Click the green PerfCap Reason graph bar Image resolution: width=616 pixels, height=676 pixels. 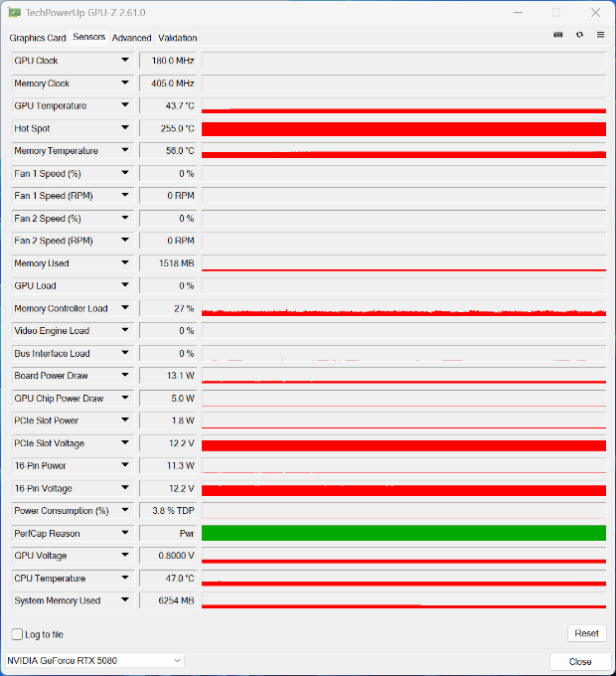[403, 533]
